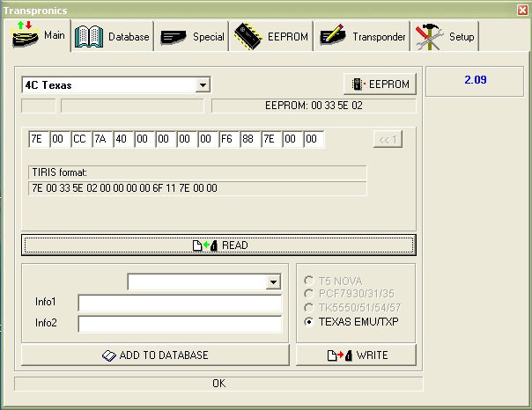Click the Transponder tab pencil icon

[332, 37]
